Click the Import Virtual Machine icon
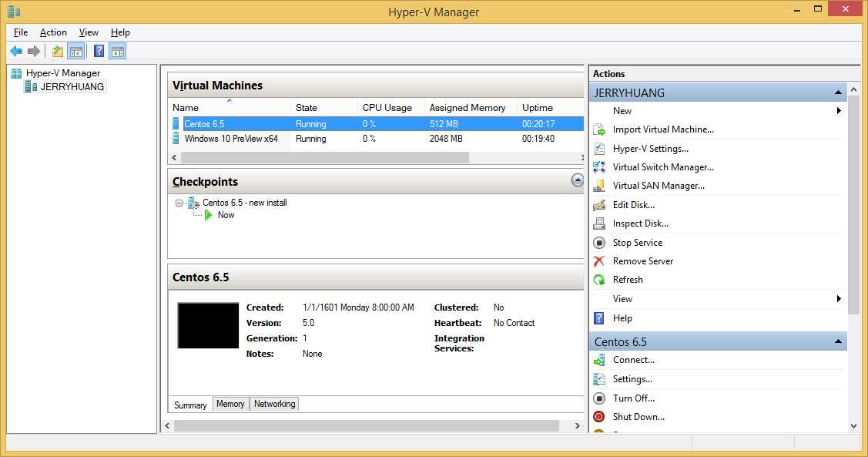868x457 pixels. point(599,129)
